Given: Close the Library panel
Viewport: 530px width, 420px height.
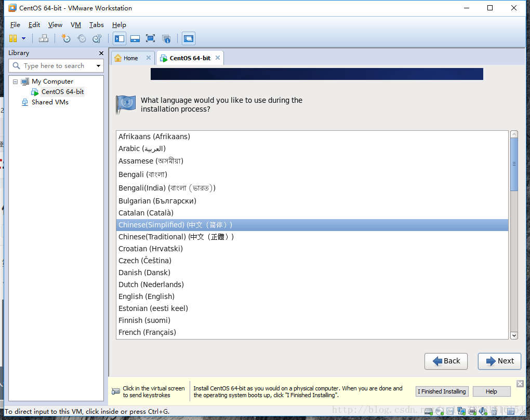Looking at the screenshot, I should point(101,53).
